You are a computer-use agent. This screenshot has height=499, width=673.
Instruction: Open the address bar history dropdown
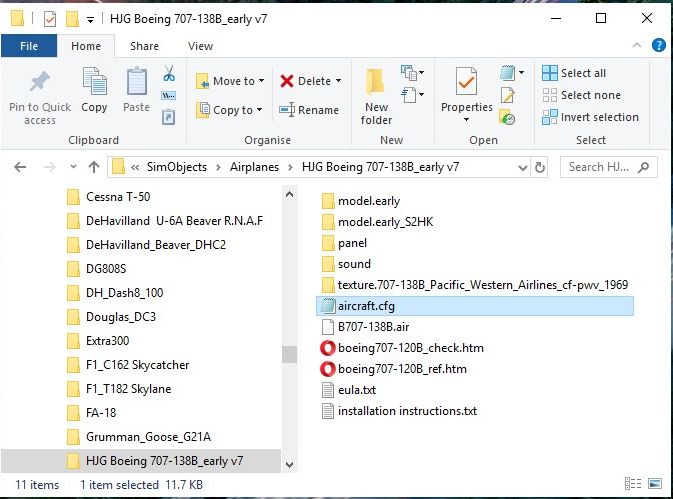pos(522,167)
